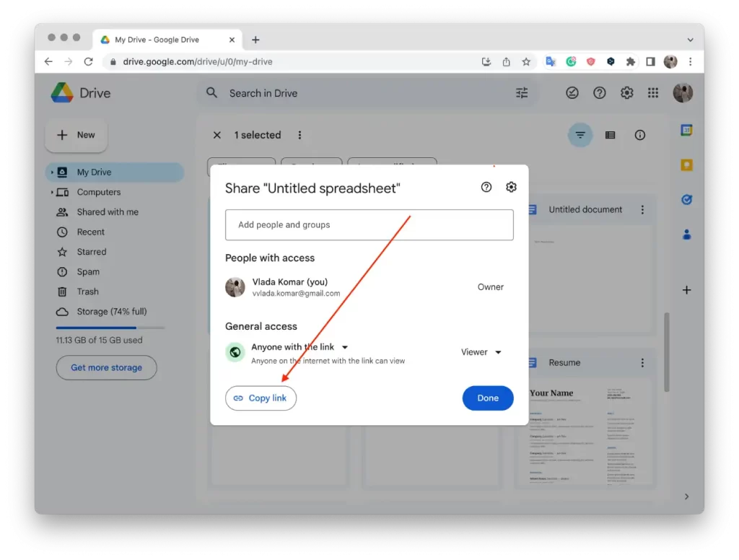This screenshot has width=739, height=560.
Task: Expand browser tab search chevron
Action: pos(690,40)
